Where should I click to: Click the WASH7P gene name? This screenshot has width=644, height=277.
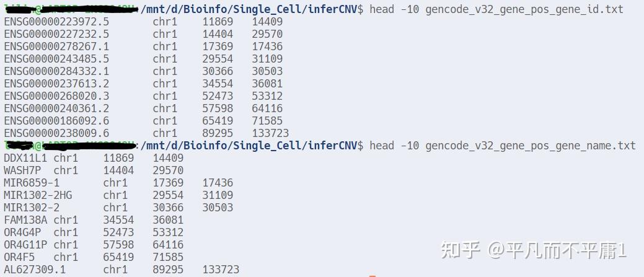[x=22, y=170]
